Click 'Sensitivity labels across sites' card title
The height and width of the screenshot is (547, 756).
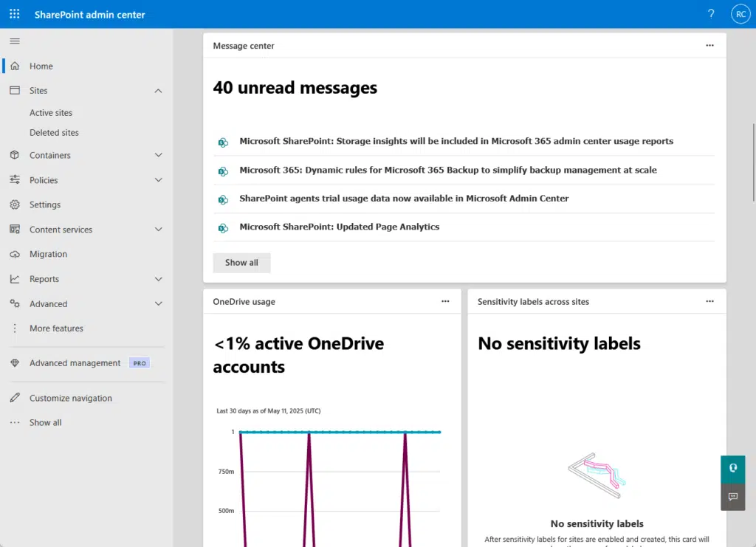pos(533,302)
